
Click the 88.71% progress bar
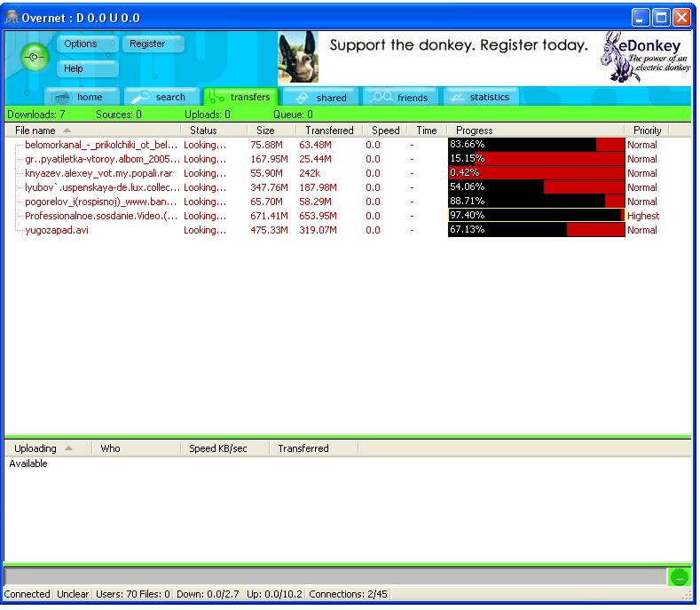(536, 202)
